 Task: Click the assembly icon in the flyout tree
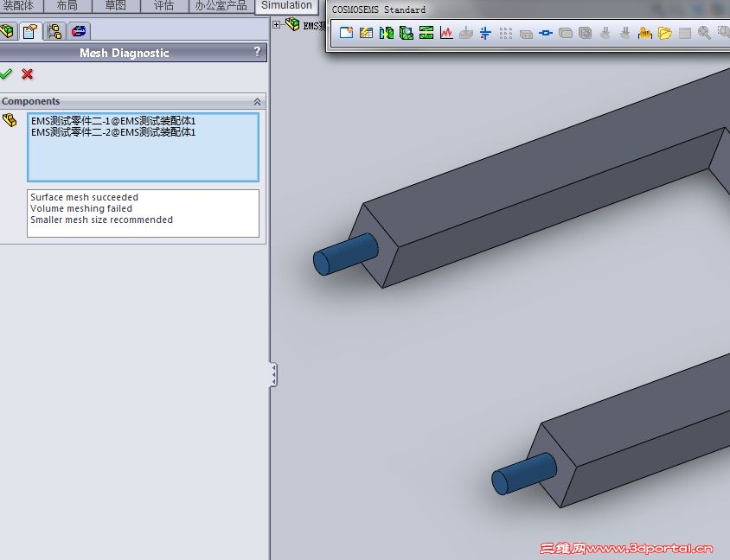292,23
